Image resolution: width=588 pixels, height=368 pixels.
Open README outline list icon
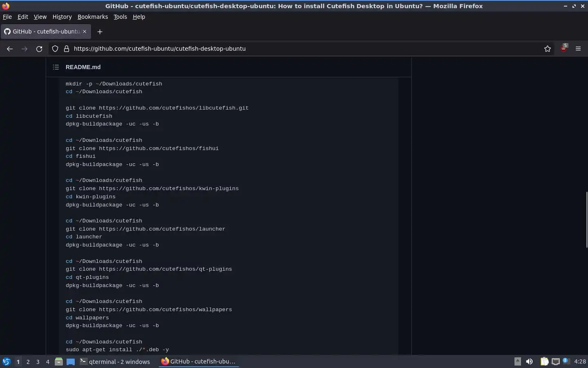tap(56, 67)
